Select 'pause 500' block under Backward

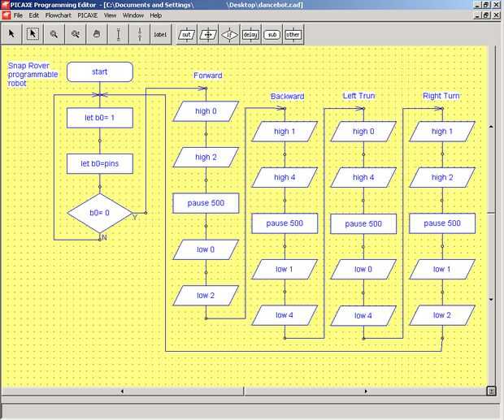click(285, 223)
